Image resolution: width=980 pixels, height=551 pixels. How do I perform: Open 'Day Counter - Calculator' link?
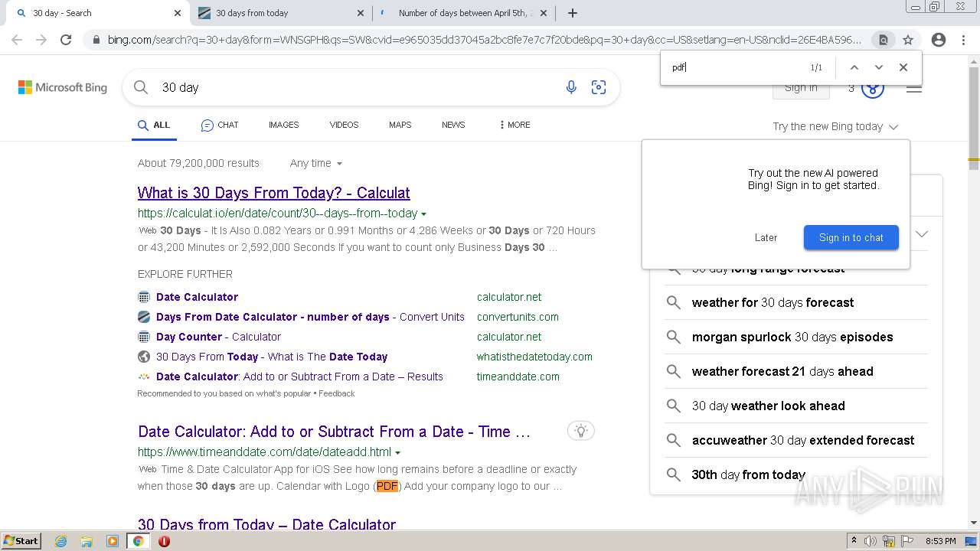click(x=218, y=337)
